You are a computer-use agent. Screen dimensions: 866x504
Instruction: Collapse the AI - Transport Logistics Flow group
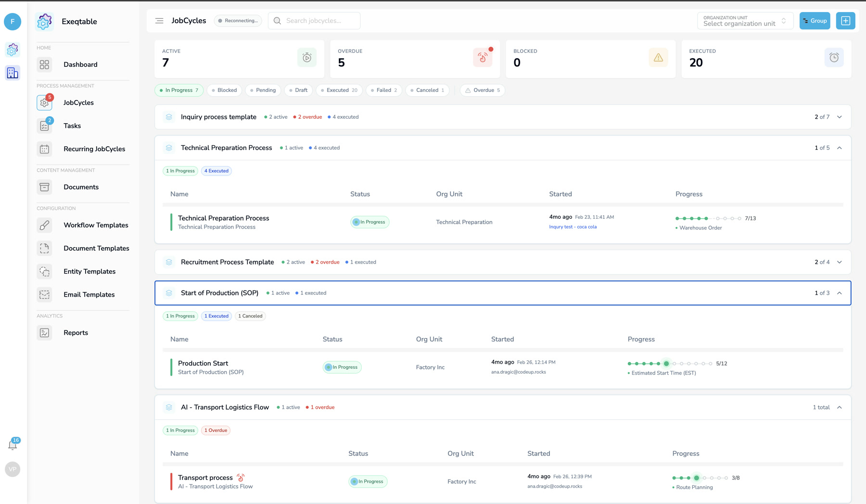point(840,407)
